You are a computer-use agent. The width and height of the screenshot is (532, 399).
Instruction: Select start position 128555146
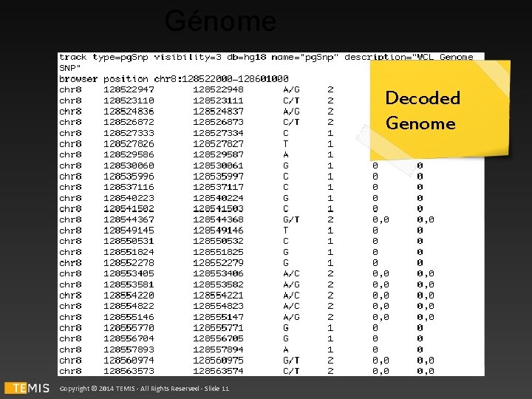coord(129,317)
